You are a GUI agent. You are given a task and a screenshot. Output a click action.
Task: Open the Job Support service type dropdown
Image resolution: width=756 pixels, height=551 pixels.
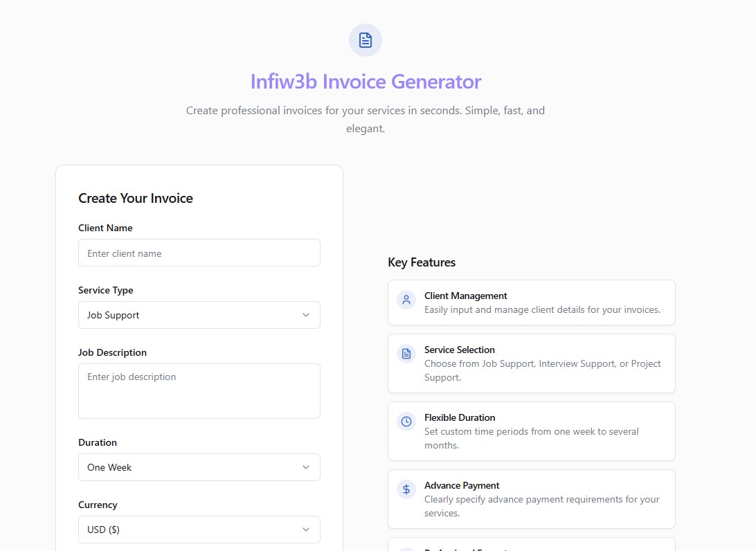[x=199, y=315]
